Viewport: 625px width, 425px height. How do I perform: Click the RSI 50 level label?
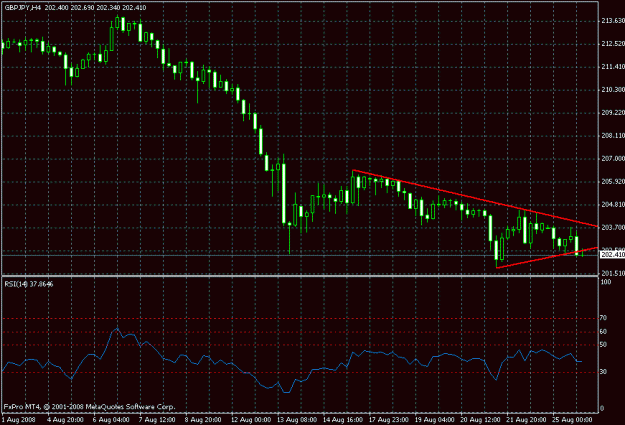[x=603, y=345]
